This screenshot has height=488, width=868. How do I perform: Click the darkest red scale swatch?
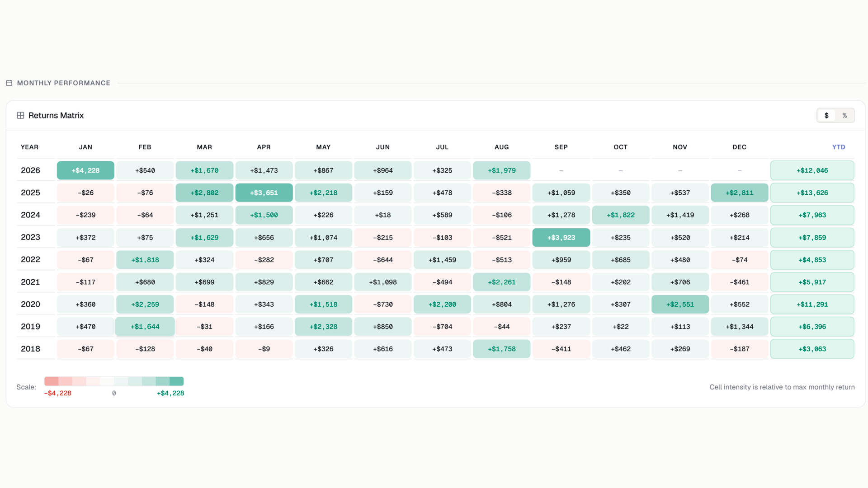point(52,381)
